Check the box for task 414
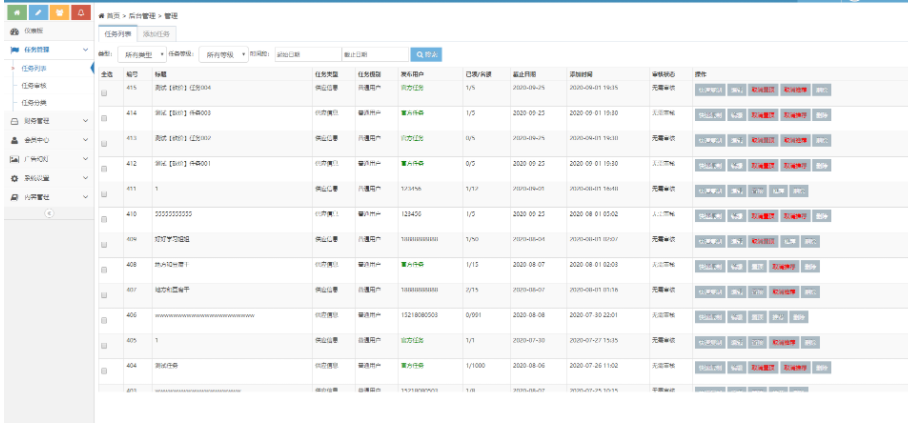This screenshot has height=423, width=908. [x=104, y=118]
